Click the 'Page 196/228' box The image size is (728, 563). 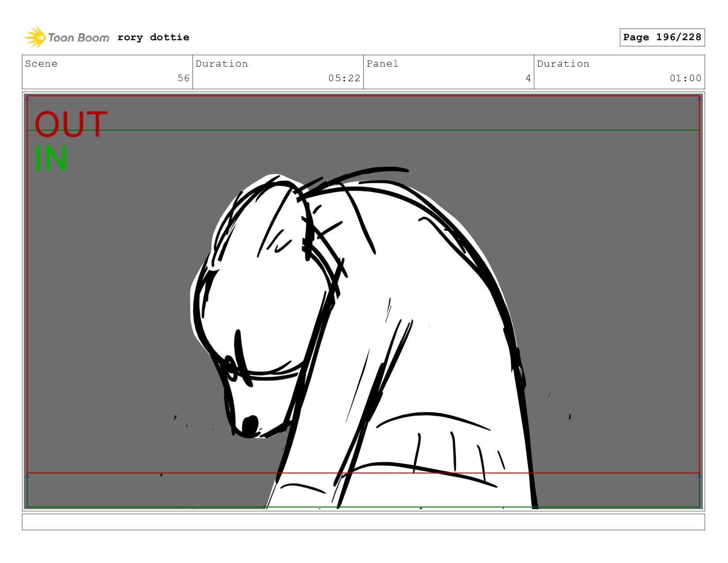click(662, 38)
